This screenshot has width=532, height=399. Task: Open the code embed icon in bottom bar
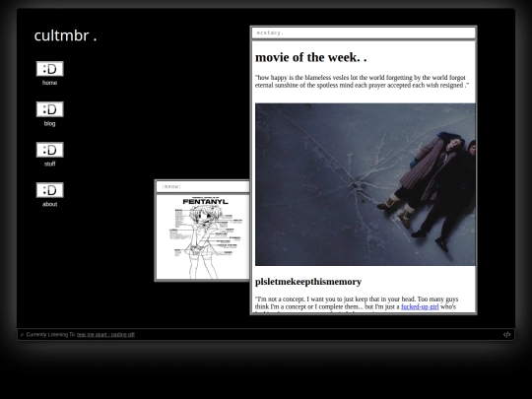tap(506, 335)
